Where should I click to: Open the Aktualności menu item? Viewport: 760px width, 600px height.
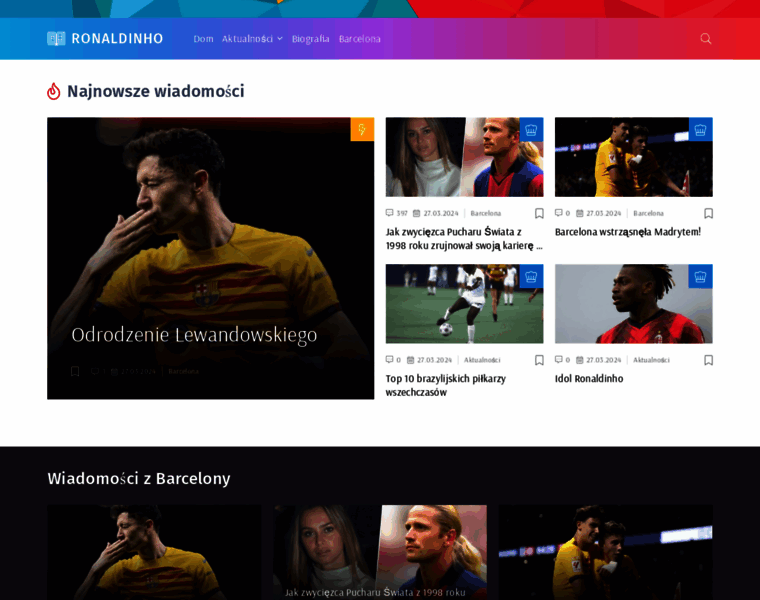tap(247, 39)
